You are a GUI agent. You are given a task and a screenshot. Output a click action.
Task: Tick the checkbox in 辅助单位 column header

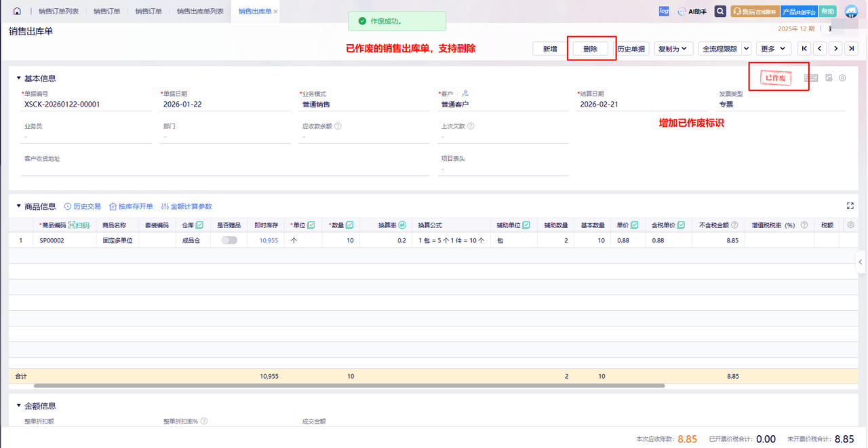pos(526,225)
